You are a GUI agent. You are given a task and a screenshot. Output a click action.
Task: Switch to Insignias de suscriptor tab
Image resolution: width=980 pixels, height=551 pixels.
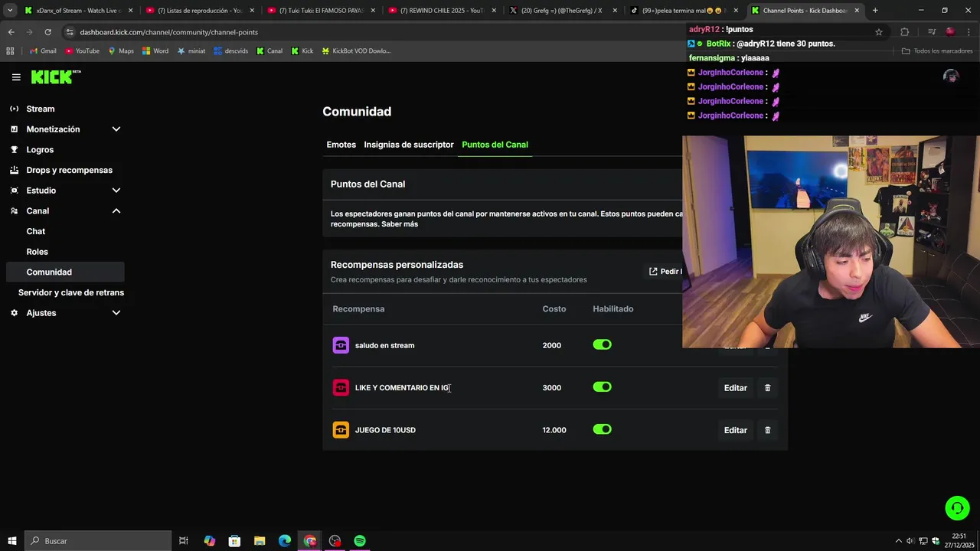pos(409,145)
